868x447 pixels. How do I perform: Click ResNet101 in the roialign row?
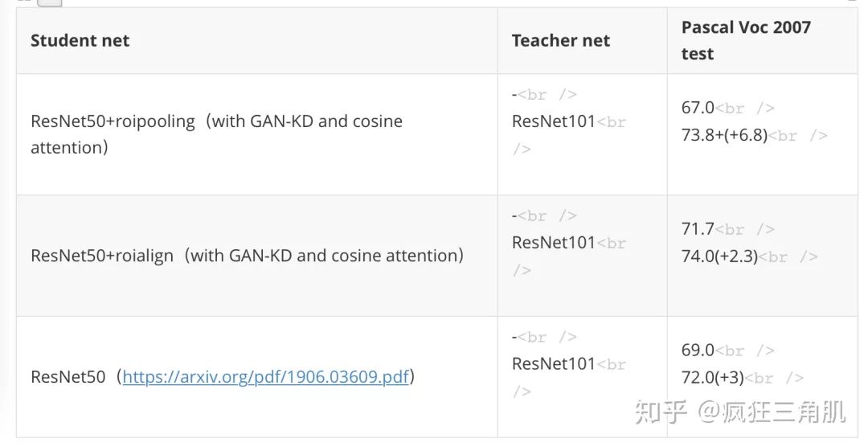(x=553, y=242)
